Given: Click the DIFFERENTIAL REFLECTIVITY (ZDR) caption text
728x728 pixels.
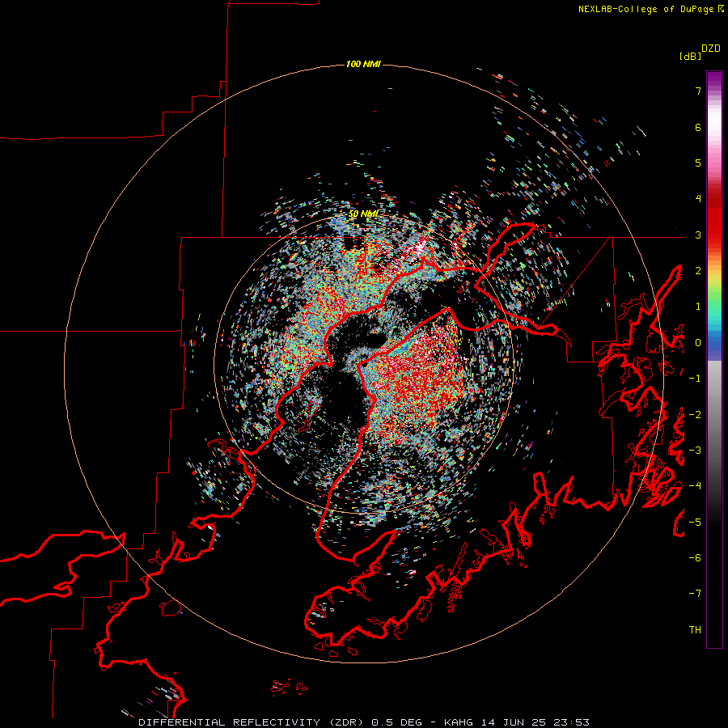Looking at the screenshot, I should tap(252, 722).
